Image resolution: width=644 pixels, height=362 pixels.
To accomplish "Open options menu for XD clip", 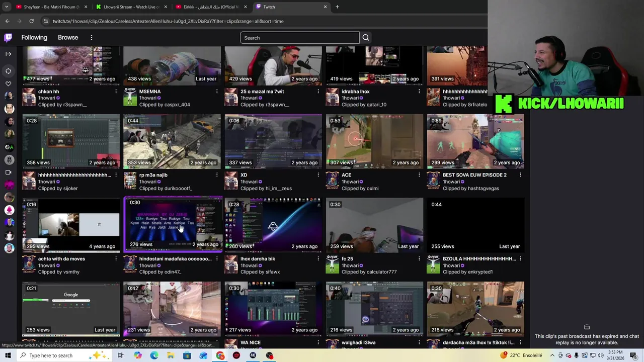I will click(x=318, y=175).
